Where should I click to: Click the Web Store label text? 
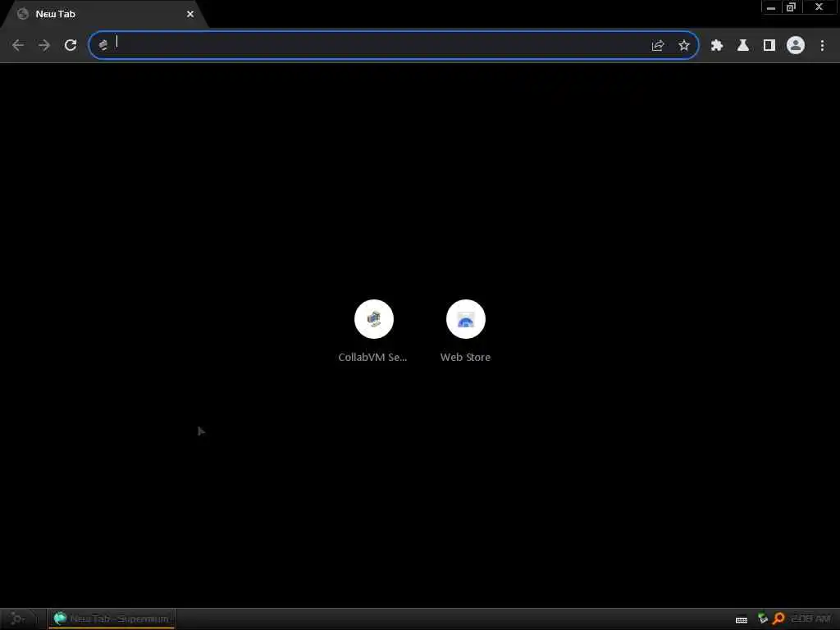coord(466,358)
